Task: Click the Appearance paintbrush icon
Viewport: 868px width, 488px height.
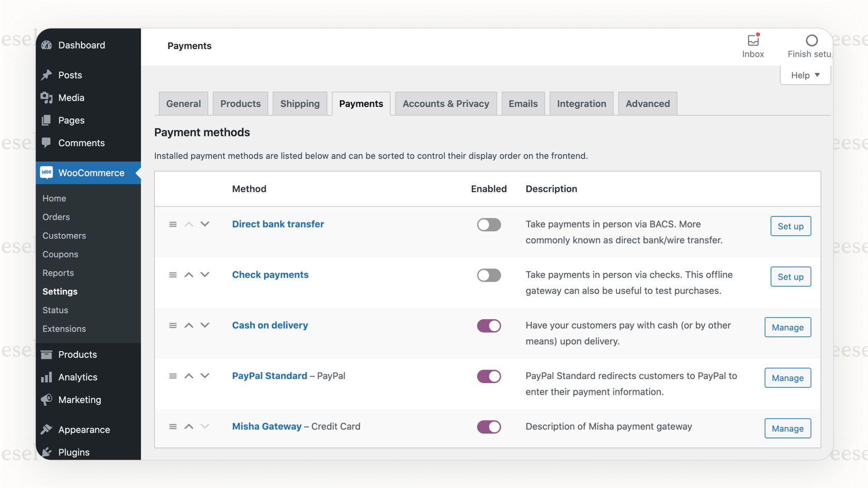Action: coord(47,429)
